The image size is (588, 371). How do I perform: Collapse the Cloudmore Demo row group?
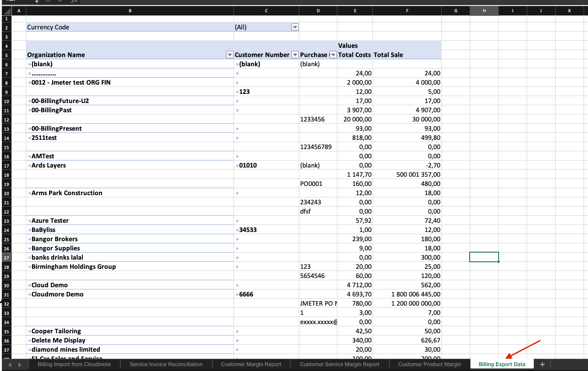29,295
